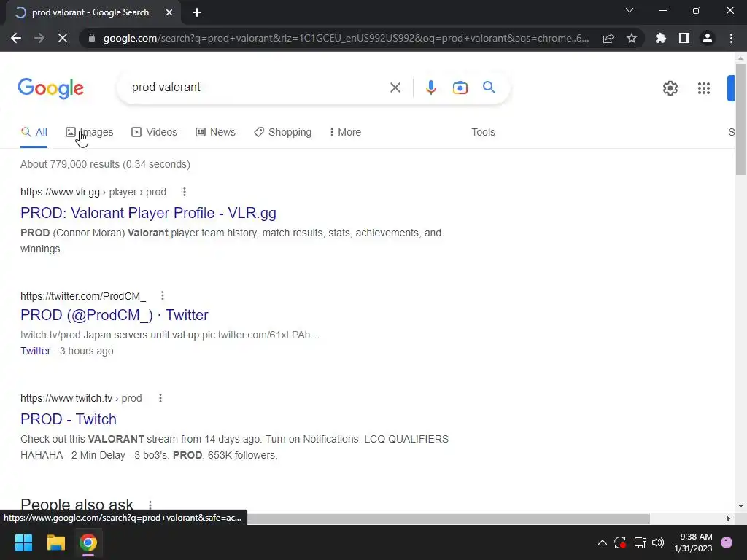Viewport: 747px width, 560px height.
Task: Open the taskbar clock and date
Action: click(x=693, y=542)
